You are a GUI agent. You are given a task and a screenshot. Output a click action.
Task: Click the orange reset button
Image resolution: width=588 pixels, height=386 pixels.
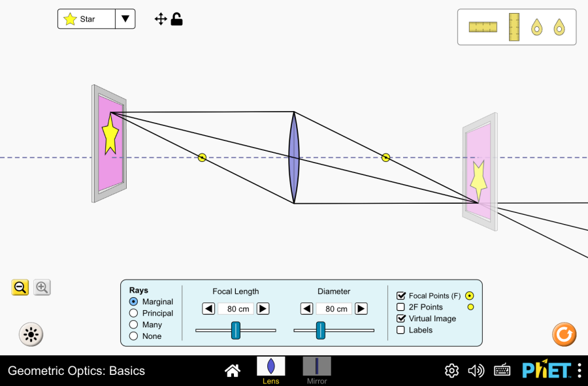(x=564, y=334)
